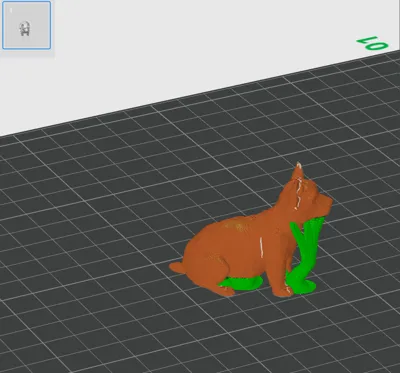Viewport: 400px width, 373px height.
Task: Click the white seam line on the dog's head
Action: click(298, 193)
